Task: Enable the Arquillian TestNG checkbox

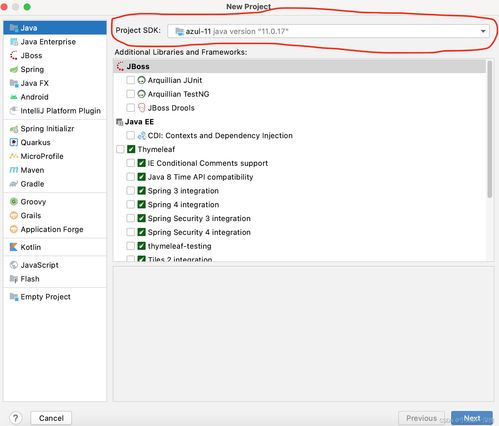Action: (130, 94)
